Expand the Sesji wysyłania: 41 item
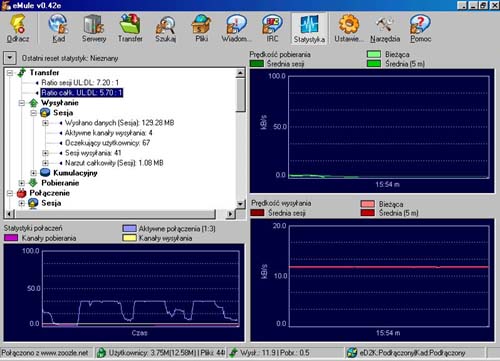 (45, 153)
